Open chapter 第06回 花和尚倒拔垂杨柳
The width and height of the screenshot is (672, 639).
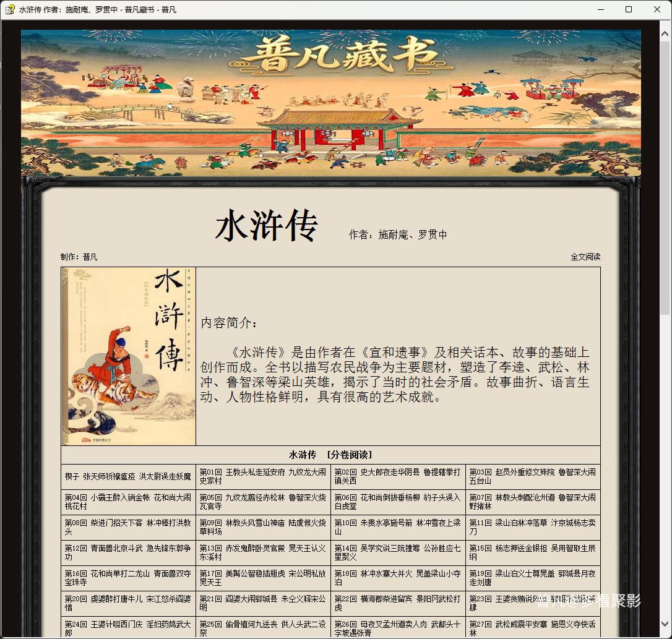point(398,502)
